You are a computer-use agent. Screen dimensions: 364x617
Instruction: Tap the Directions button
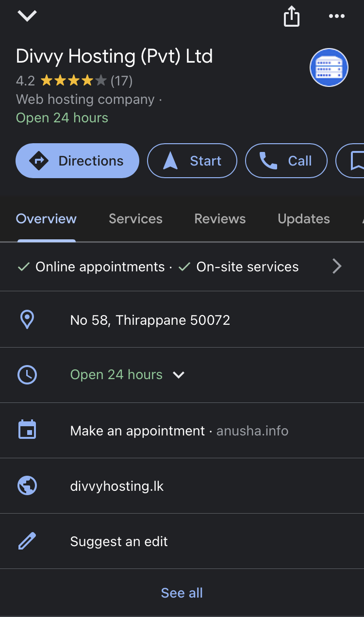pos(78,161)
